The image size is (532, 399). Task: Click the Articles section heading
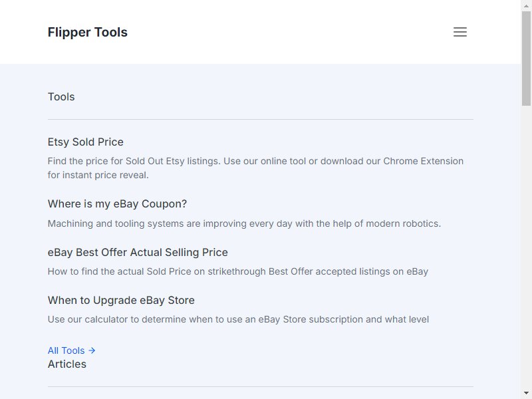coord(67,364)
